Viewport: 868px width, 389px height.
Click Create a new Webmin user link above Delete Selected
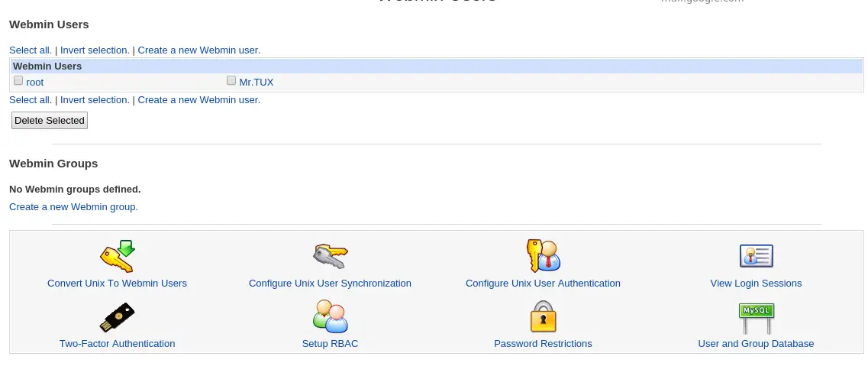[198, 100]
